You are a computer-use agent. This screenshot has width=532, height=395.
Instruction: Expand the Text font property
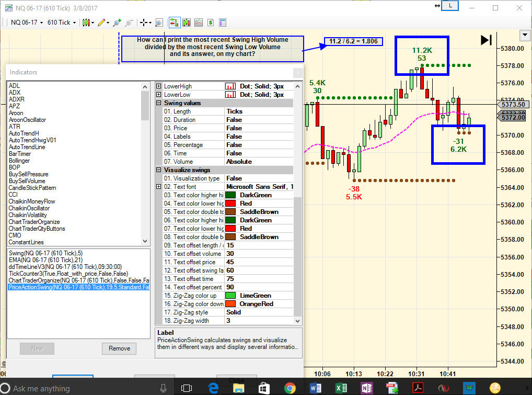158,186
